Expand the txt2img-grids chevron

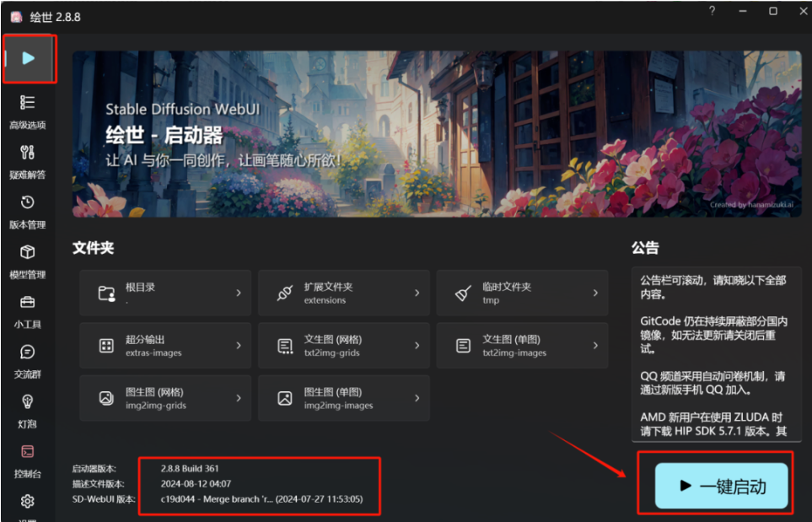coord(417,346)
